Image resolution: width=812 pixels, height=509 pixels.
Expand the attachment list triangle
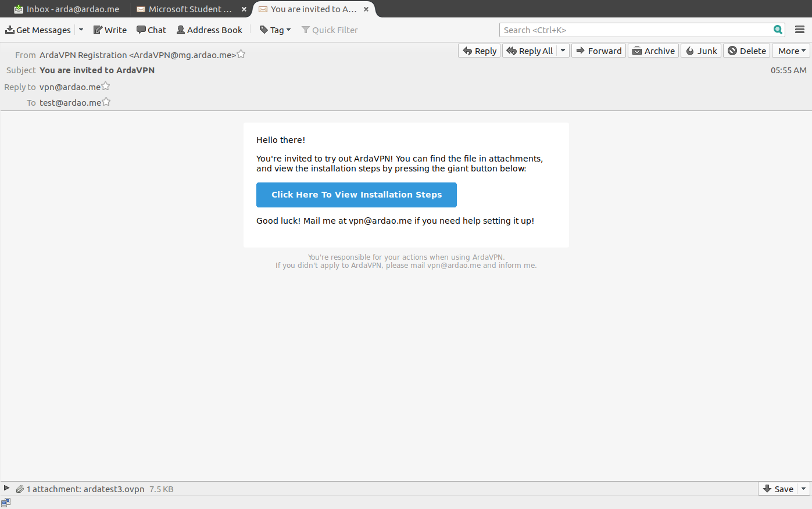tap(6, 488)
